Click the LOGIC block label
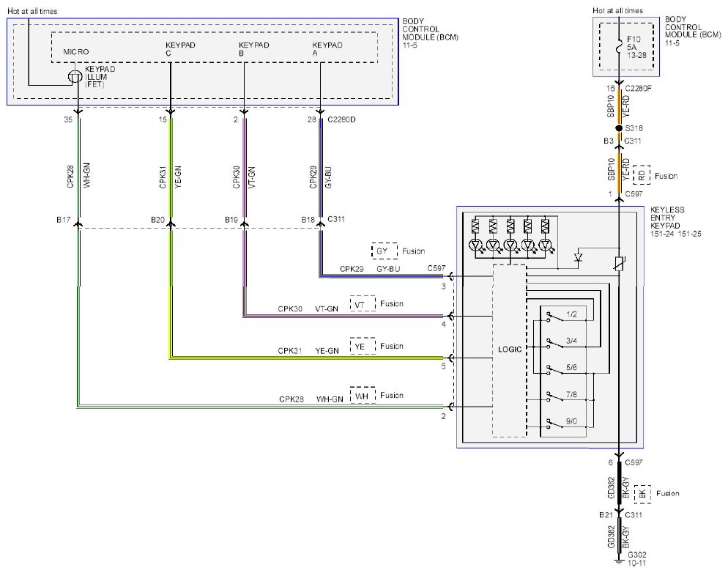The height and width of the screenshot is (573, 728). [510, 350]
